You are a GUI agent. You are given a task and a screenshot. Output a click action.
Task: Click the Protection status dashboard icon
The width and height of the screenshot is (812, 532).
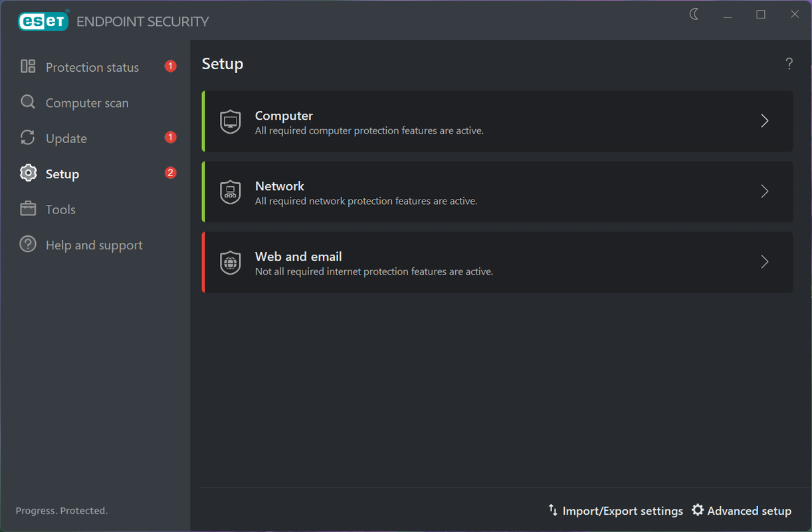point(28,66)
